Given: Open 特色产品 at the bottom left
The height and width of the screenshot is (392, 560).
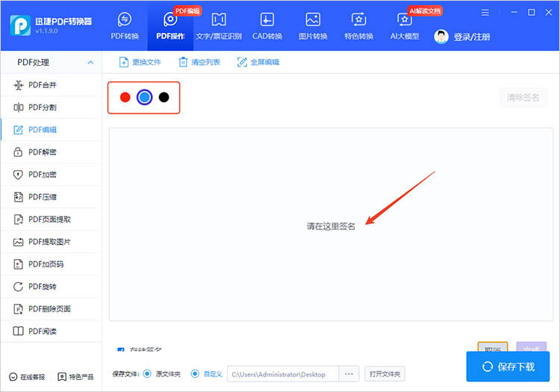Looking at the screenshot, I should (x=75, y=377).
